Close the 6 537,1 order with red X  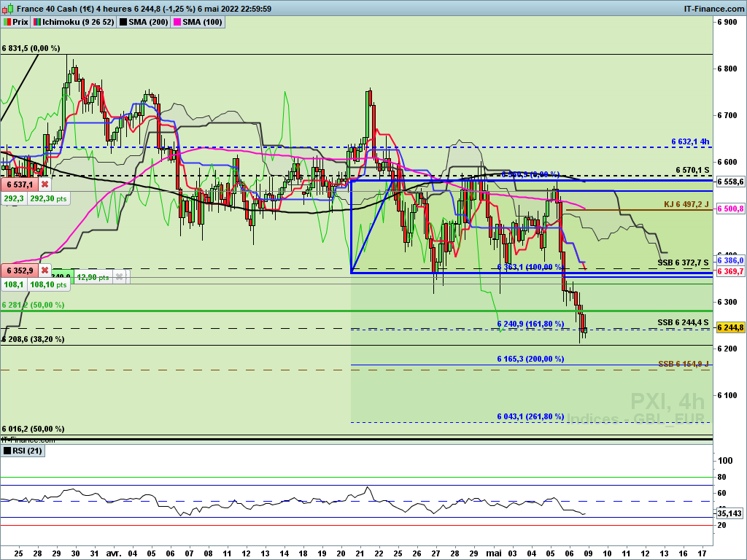(x=44, y=184)
